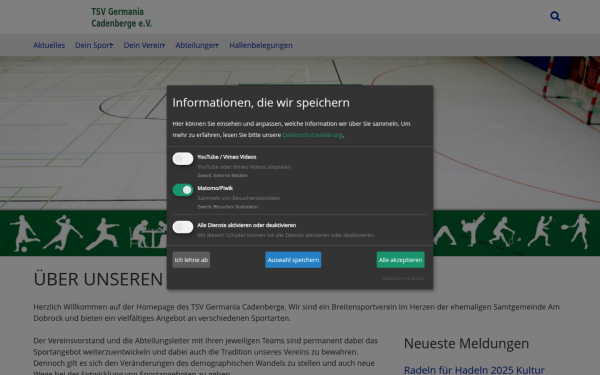This screenshot has width=600, height=375.
Task: Click the Matomo/Piwik label
Action: [x=215, y=188]
